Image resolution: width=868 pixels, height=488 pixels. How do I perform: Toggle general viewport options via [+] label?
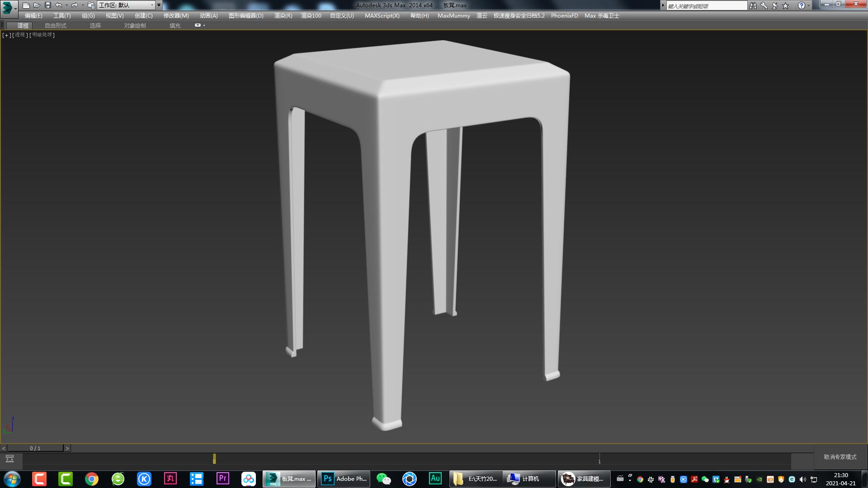click(x=6, y=34)
